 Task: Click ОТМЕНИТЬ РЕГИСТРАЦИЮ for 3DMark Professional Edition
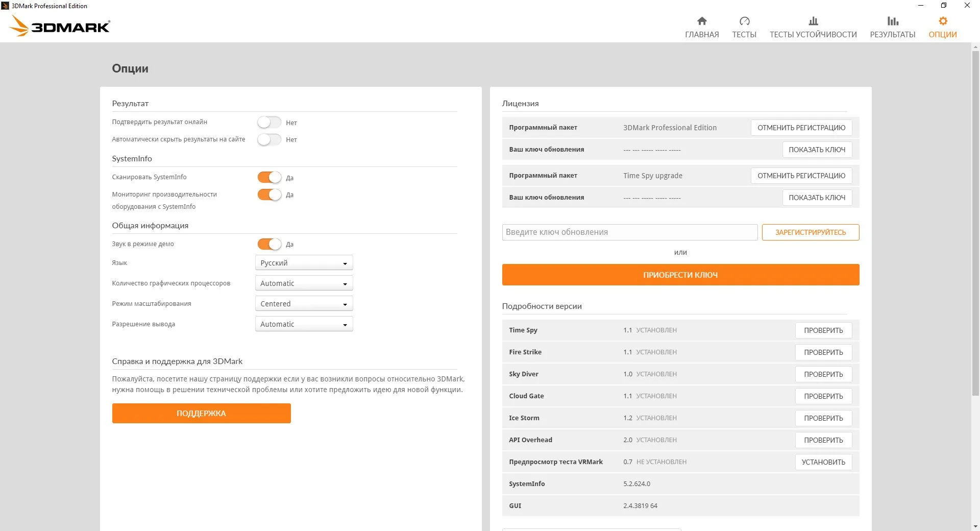801,128
